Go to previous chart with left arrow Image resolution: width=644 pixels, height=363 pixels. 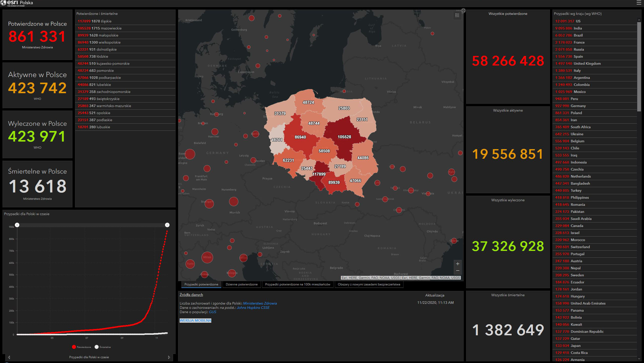pos(9,357)
